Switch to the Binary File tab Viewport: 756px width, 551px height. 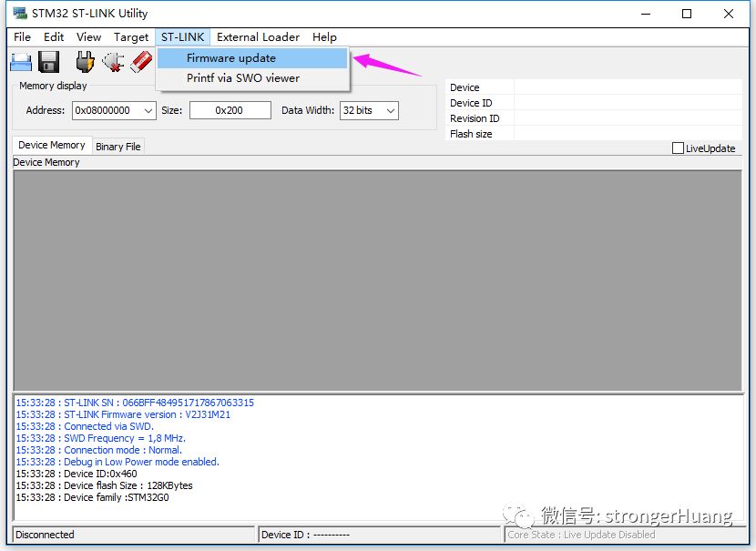click(118, 147)
